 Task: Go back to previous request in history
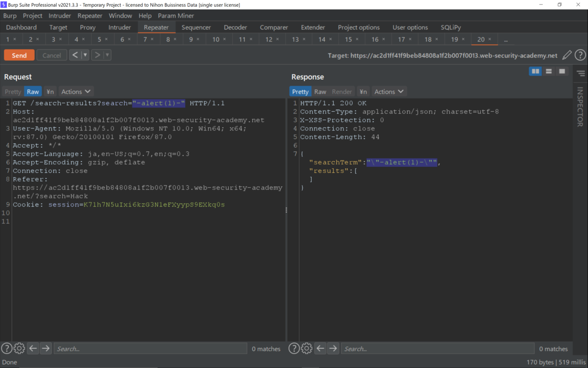75,55
